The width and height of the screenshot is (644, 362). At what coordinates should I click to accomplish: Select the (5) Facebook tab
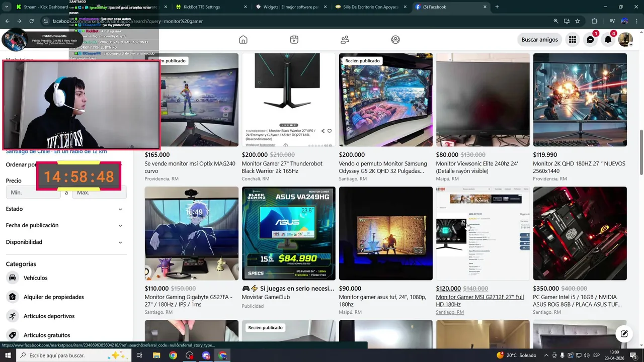[450, 7]
